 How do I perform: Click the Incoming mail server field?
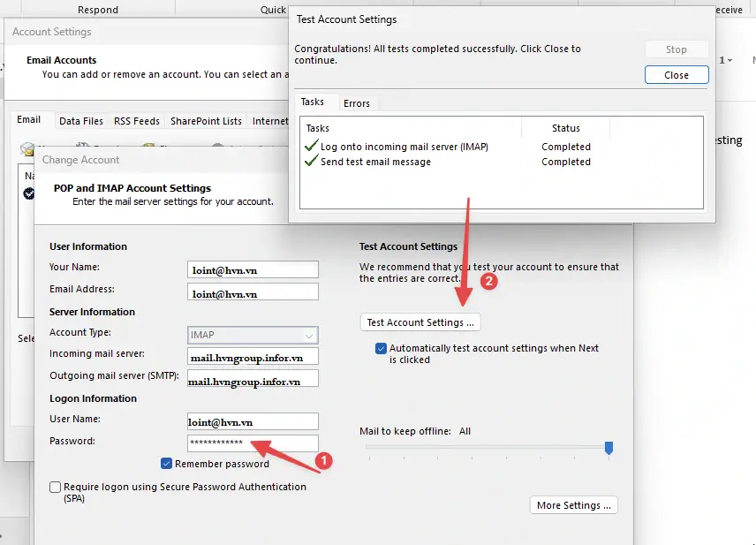(x=253, y=356)
